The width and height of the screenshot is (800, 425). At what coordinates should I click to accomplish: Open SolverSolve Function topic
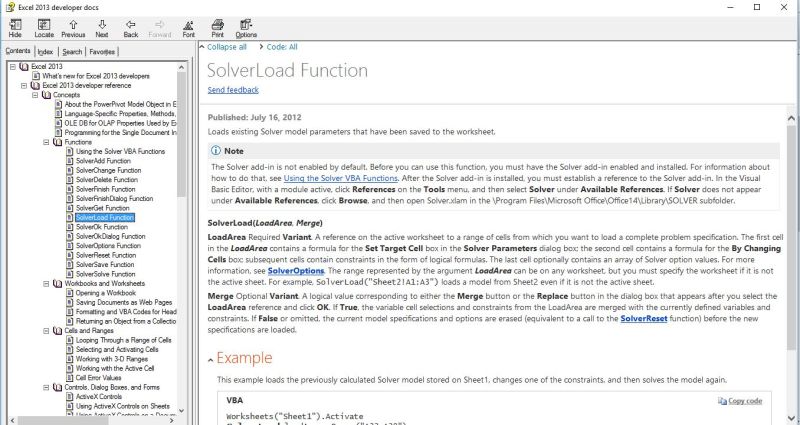tap(106, 274)
